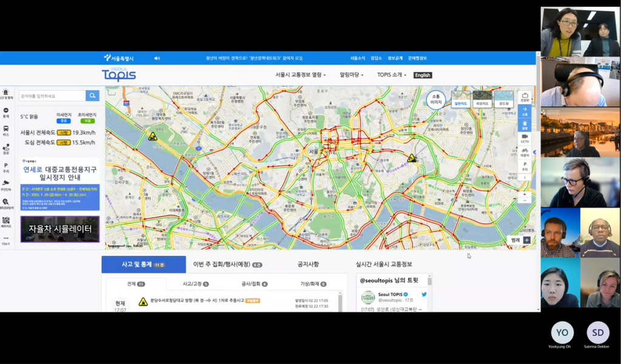Select the 전체 11 sub-tab
Screen dimensions: 621x364
pyautogui.click(x=136, y=284)
